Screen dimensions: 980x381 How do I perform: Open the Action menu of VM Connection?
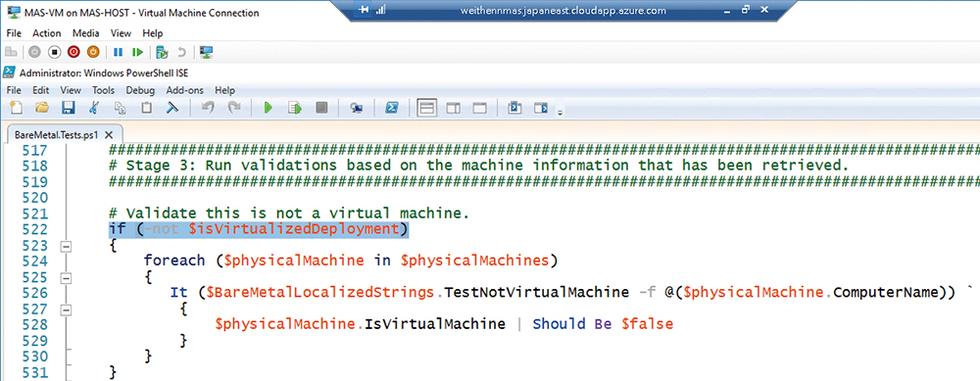pos(47,33)
